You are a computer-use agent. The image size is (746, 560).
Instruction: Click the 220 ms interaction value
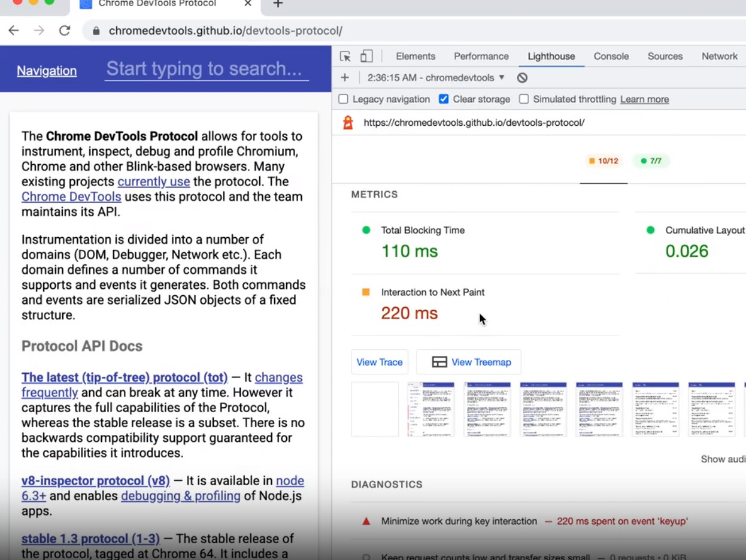coord(410,313)
